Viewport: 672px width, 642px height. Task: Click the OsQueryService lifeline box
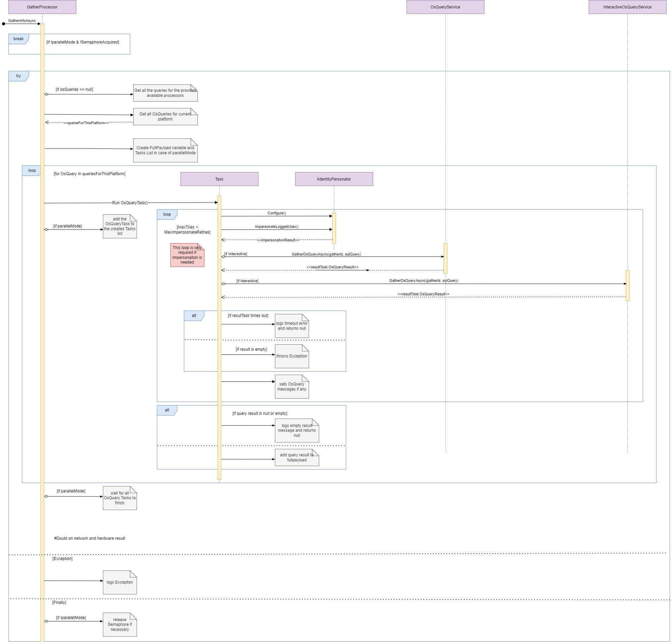click(445, 7)
